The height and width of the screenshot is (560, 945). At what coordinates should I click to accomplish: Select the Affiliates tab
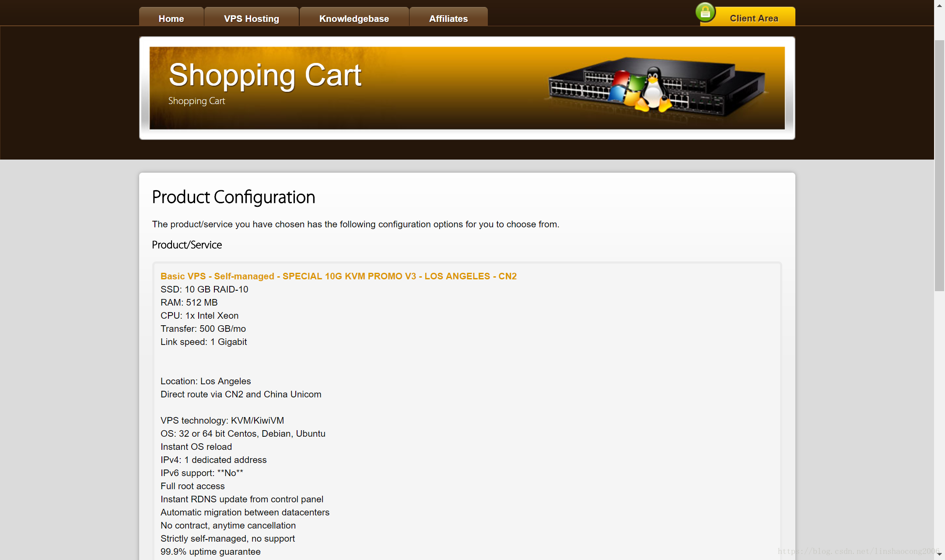[x=448, y=18]
